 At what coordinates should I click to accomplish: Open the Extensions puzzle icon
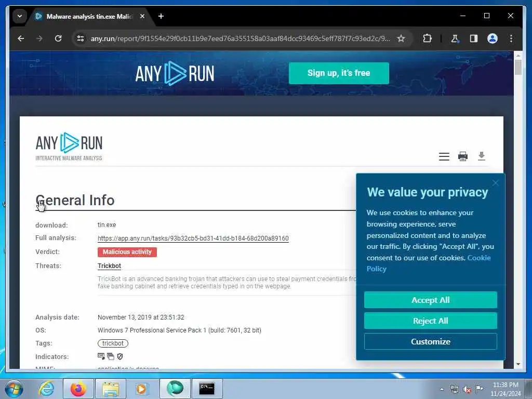tap(427, 38)
